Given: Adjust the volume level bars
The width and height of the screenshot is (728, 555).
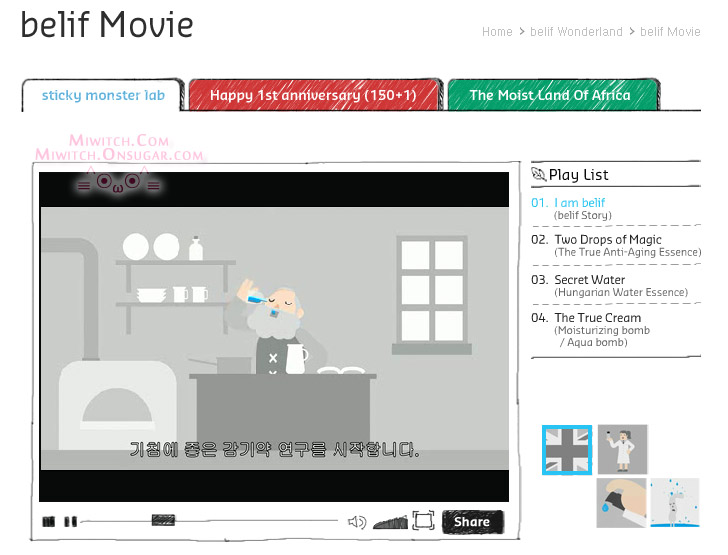Looking at the screenshot, I should point(390,522).
